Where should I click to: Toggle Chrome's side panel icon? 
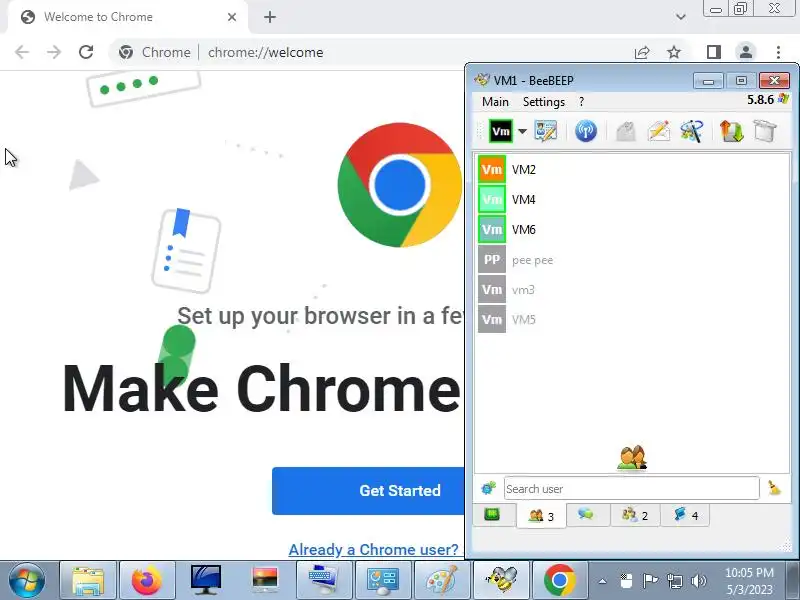point(713,52)
